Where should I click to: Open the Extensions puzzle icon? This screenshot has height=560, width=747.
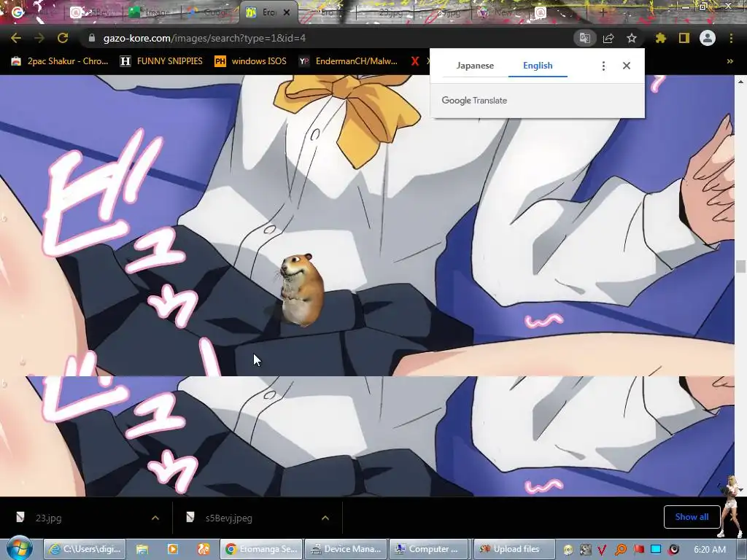660,38
